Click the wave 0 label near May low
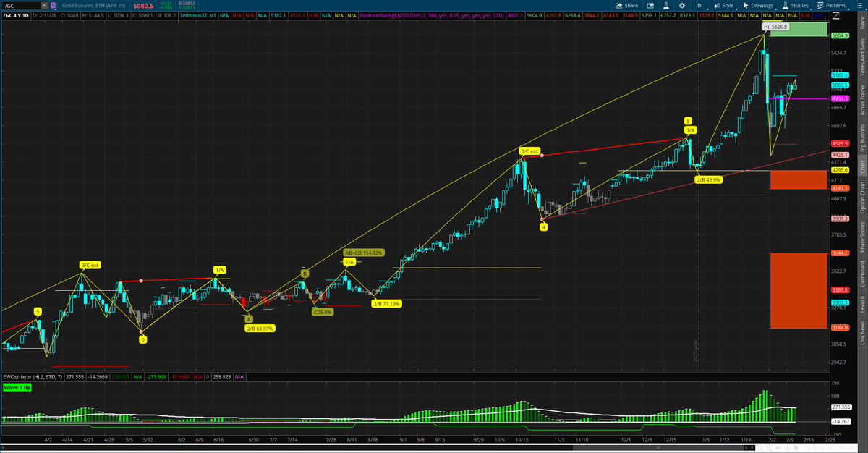Image resolution: width=868 pixels, height=453 pixels. click(143, 339)
